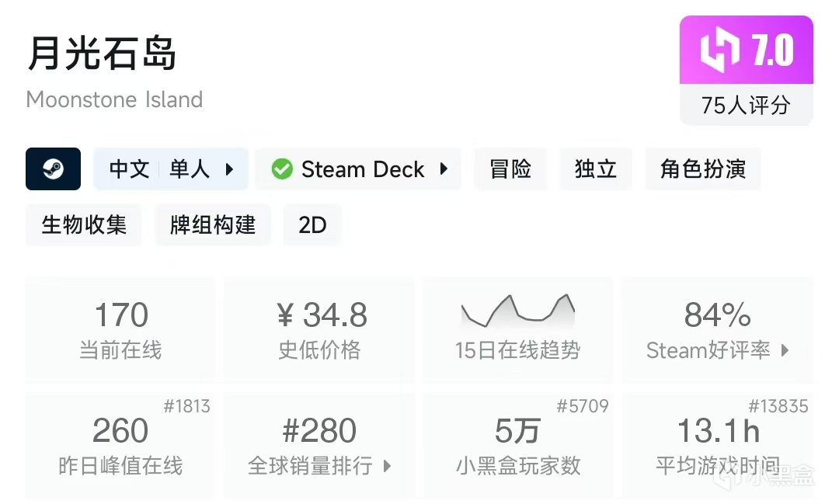Select the 冒险 genre tag
Viewport: 839px width, 504px height.
pos(510,169)
